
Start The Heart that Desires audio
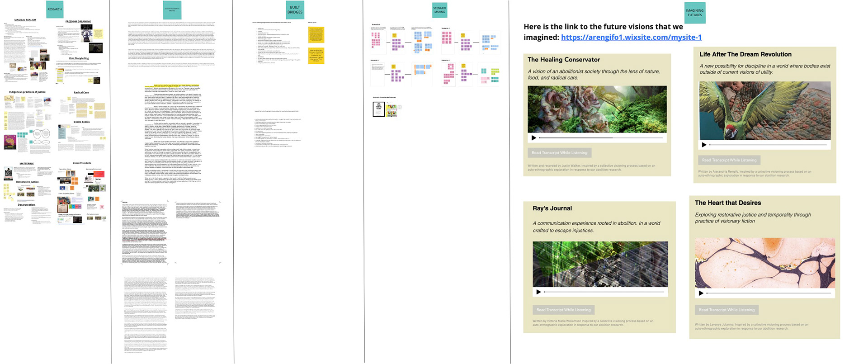(x=701, y=293)
